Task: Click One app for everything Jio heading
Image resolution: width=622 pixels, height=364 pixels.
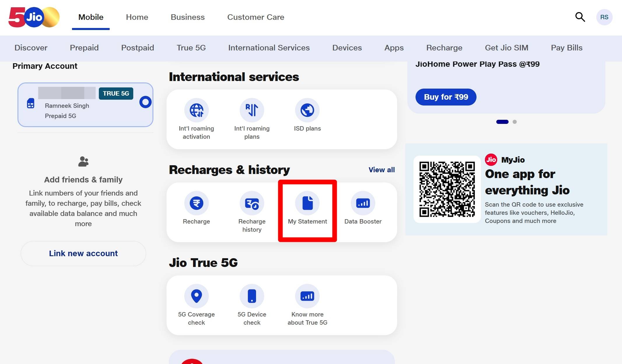Action: [x=527, y=182]
